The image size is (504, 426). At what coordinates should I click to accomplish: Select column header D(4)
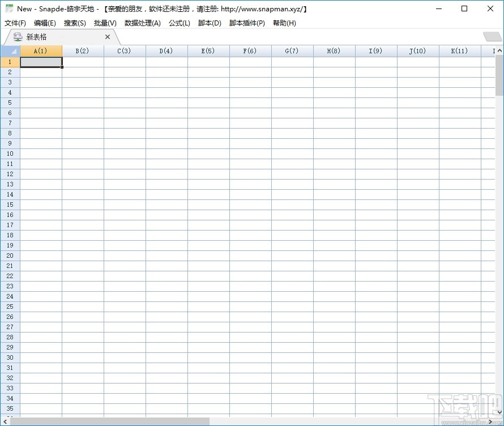click(167, 51)
